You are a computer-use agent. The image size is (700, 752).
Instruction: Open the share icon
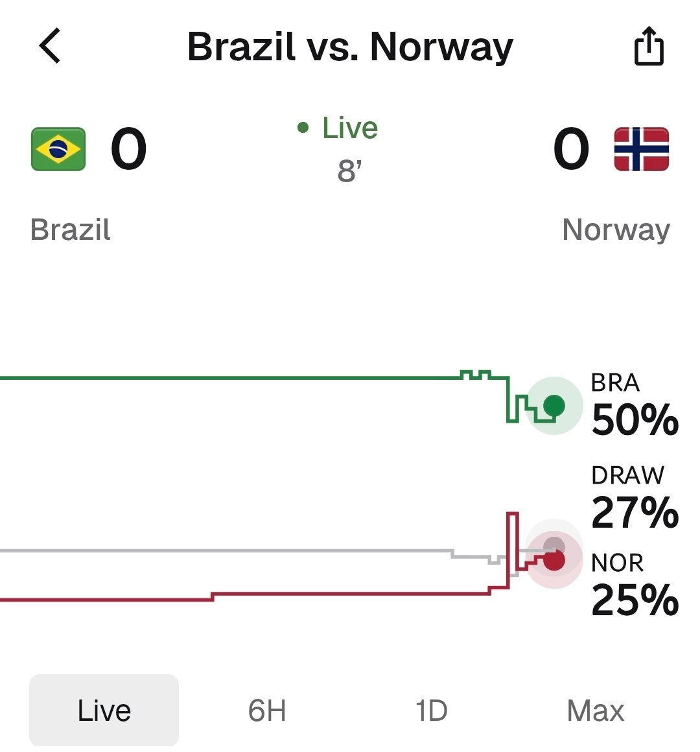pos(649,46)
